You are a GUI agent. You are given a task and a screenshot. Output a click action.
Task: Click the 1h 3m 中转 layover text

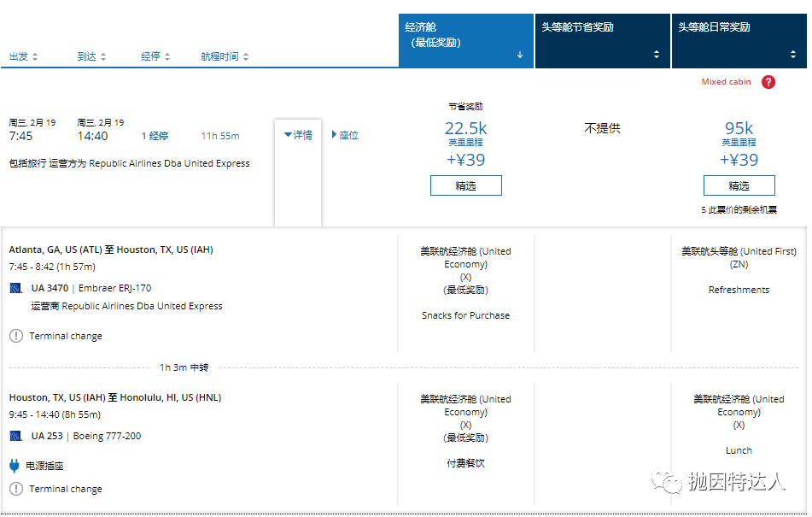pyautogui.click(x=184, y=367)
